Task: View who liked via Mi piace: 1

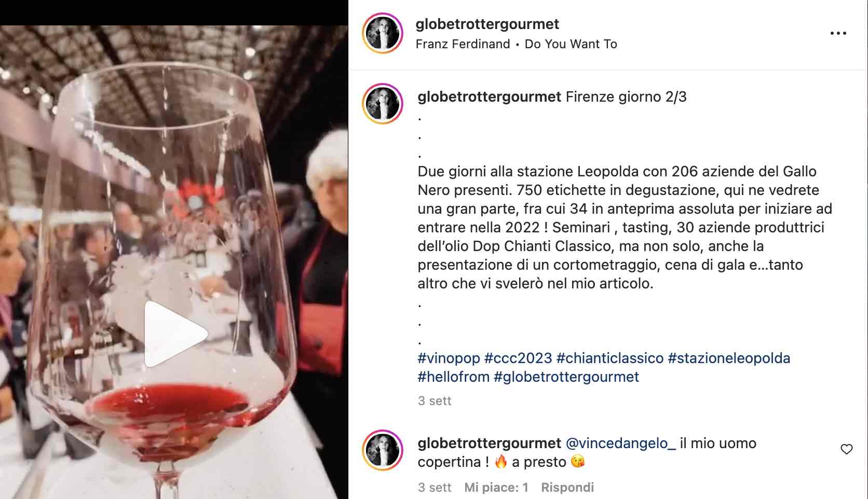Action: pos(496,488)
